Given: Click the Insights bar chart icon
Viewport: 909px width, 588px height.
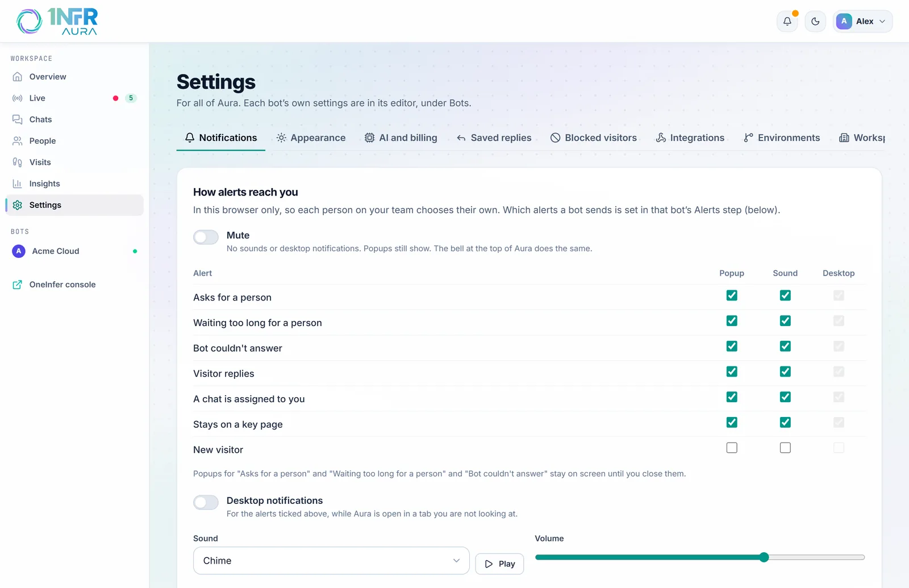Looking at the screenshot, I should pos(18,184).
